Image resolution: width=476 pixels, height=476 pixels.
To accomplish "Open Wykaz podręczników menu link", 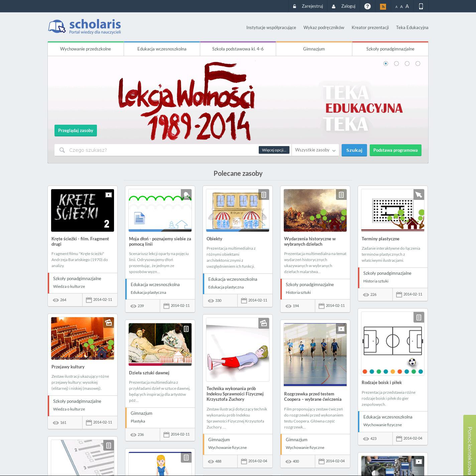I will pyautogui.click(x=324, y=27).
